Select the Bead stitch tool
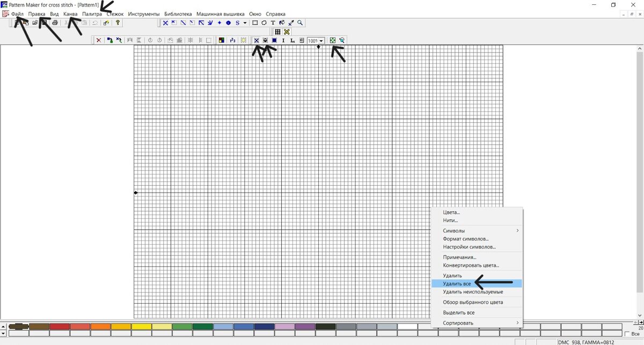Image resolution: width=644 pixels, height=345 pixels. (228, 23)
